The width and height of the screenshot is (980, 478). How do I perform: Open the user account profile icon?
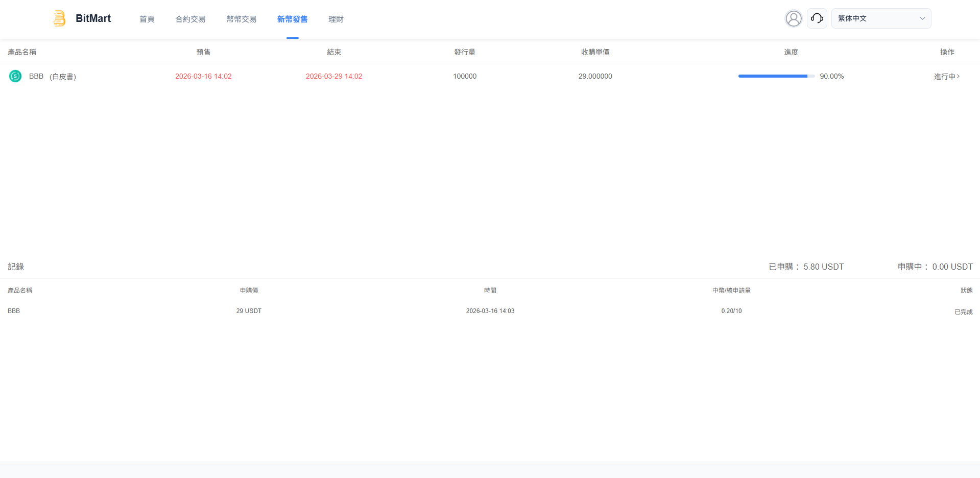point(793,18)
